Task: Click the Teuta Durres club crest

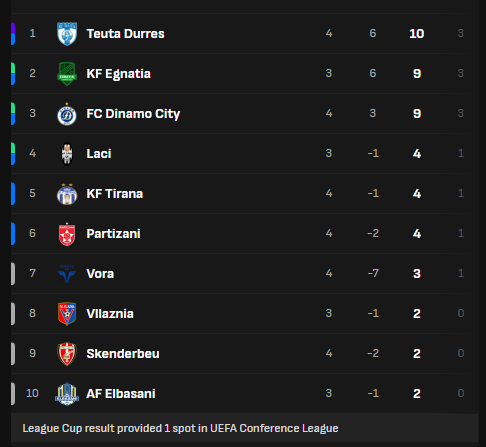Action: pyautogui.click(x=67, y=34)
